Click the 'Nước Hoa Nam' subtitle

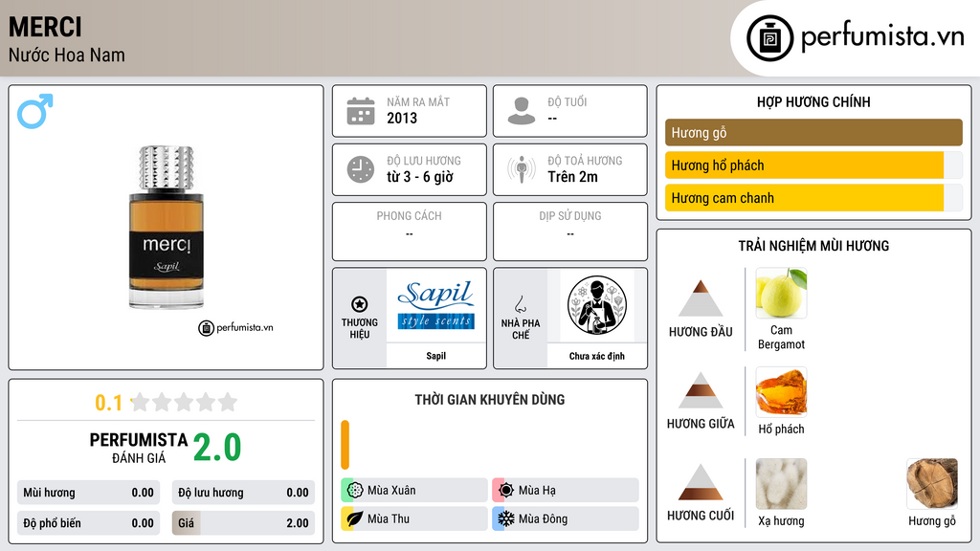coord(66,55)
